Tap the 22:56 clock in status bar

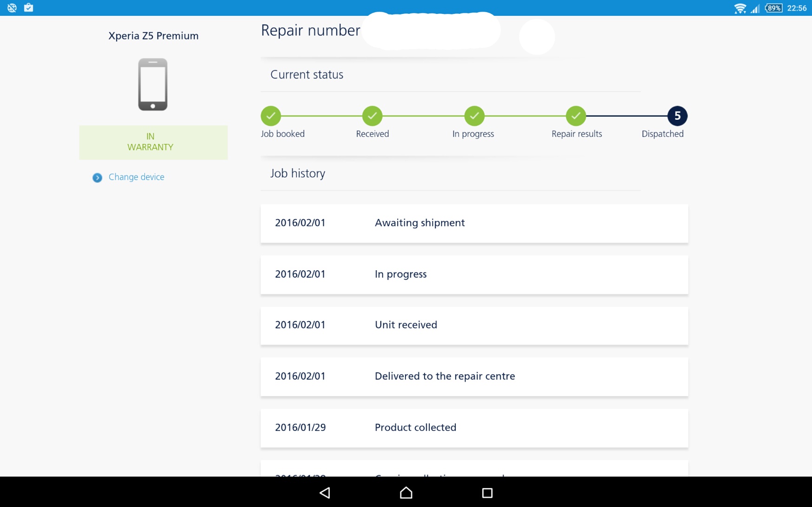797,8
